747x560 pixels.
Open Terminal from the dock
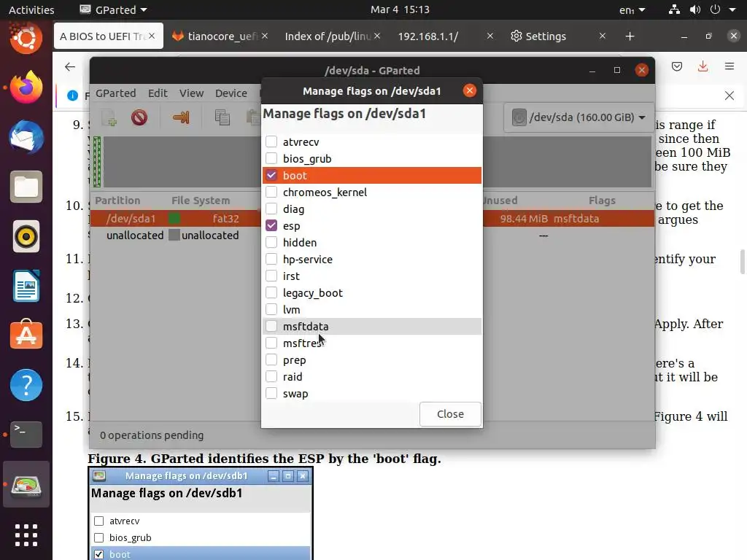click(26, 435)
